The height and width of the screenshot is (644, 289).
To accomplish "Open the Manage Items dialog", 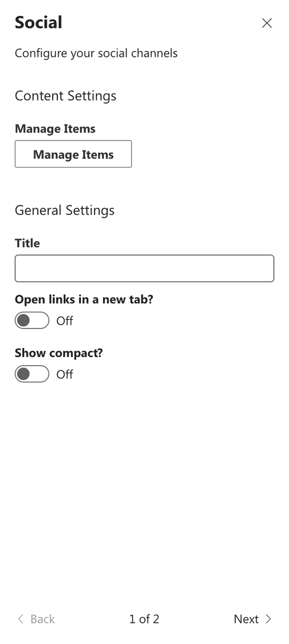I will 73,154.
